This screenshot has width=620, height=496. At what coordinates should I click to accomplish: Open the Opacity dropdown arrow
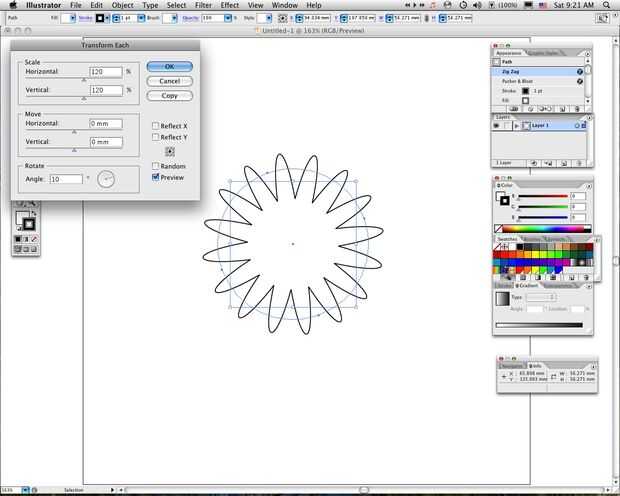tap(228, 18)
